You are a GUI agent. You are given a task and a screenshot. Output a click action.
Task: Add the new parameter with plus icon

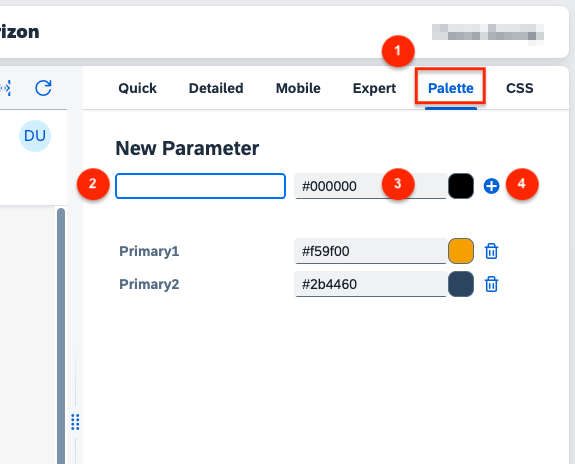(x=491, y=186)
